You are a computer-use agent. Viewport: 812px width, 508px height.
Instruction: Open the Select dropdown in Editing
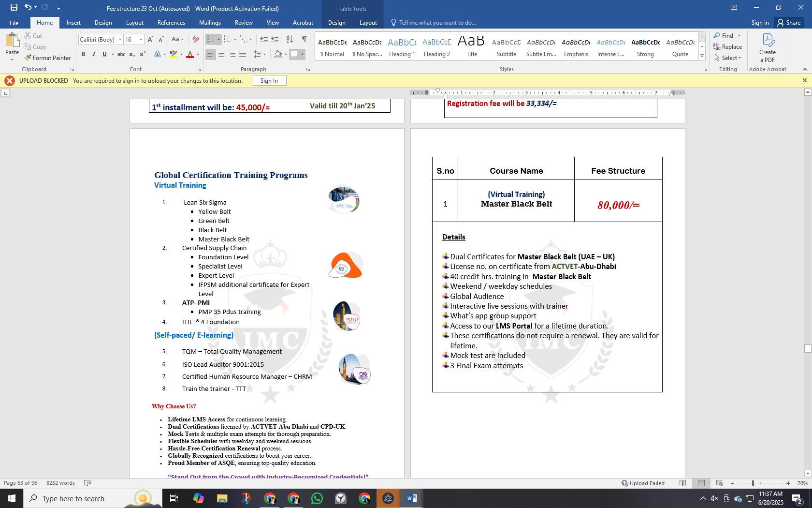[728, 58]
